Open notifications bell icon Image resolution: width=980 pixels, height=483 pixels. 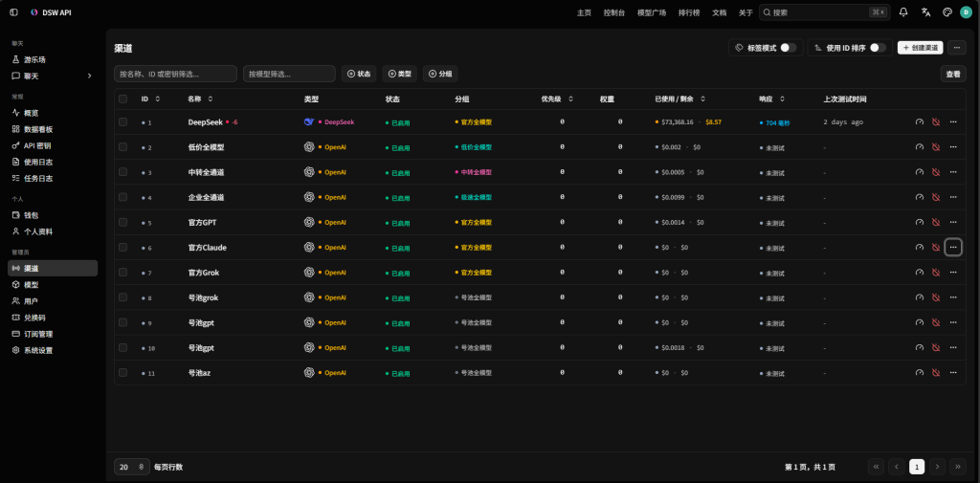pos(903,12)
